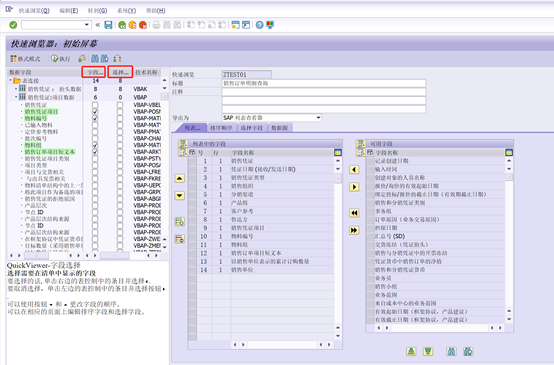Open the 转到(G) menu
554x365 pixels.
[x=98, y=11]
